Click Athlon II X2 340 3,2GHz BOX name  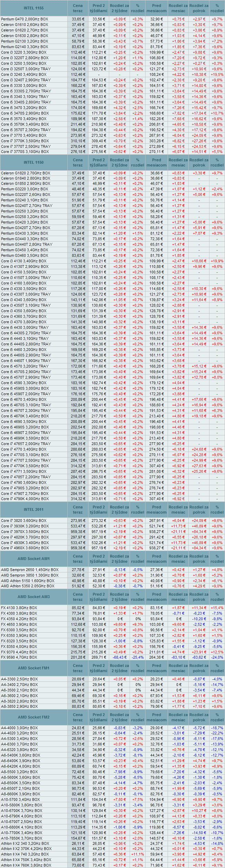coord(25,843)
